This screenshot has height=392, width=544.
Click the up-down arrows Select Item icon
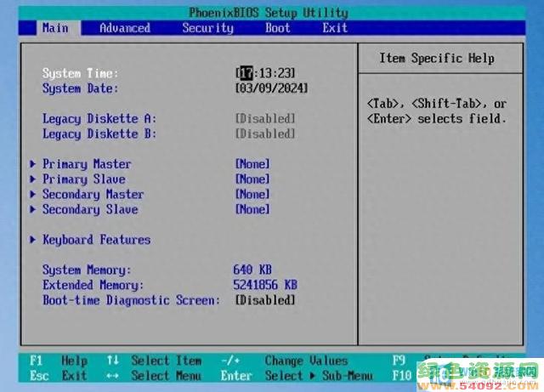(x=113, y=361)
